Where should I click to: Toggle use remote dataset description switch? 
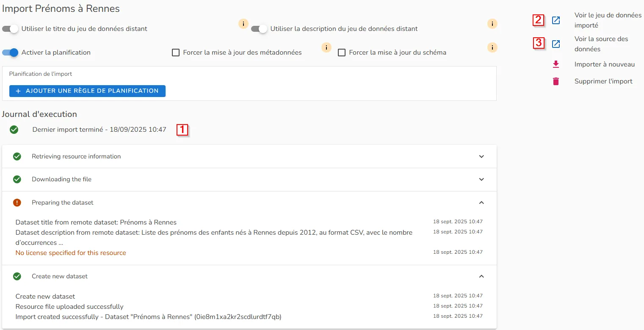point(260,29)
